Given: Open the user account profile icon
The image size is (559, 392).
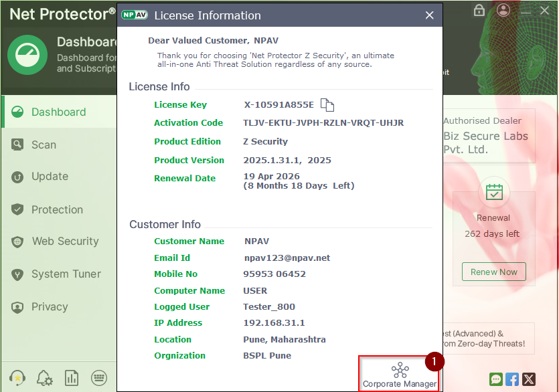Looking at the screenshot, I should (x=504, y=10).
